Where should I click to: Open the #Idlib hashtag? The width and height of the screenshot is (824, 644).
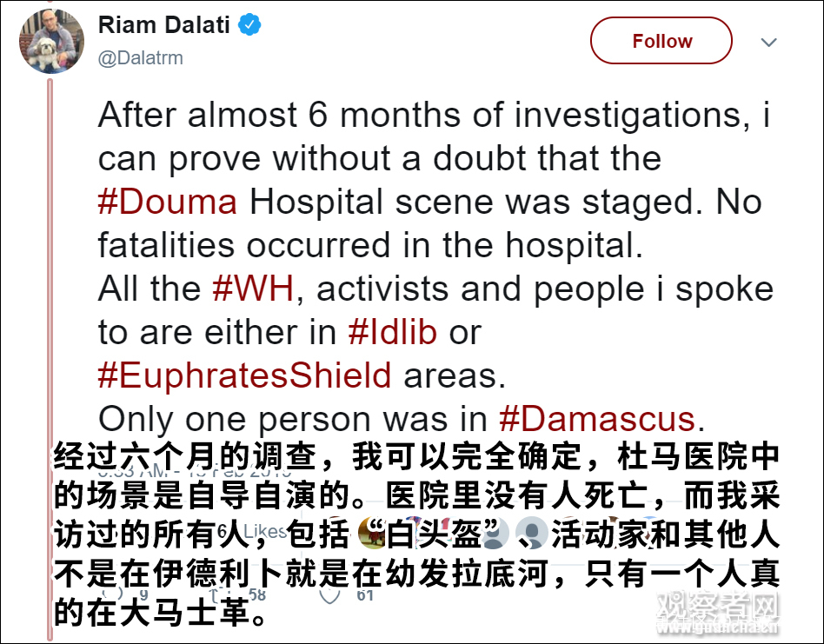(x=391, y=333)
